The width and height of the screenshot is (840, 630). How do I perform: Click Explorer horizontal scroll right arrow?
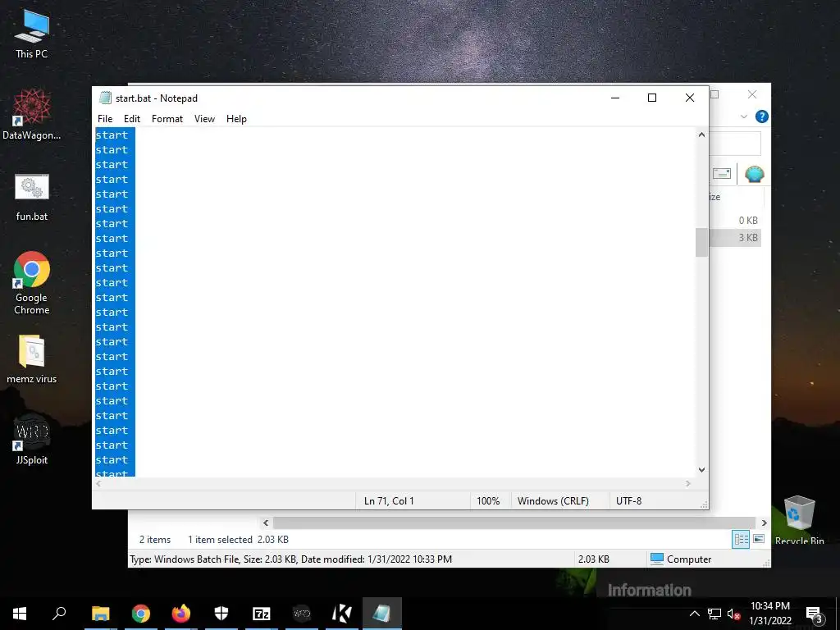tap(765, 523)
